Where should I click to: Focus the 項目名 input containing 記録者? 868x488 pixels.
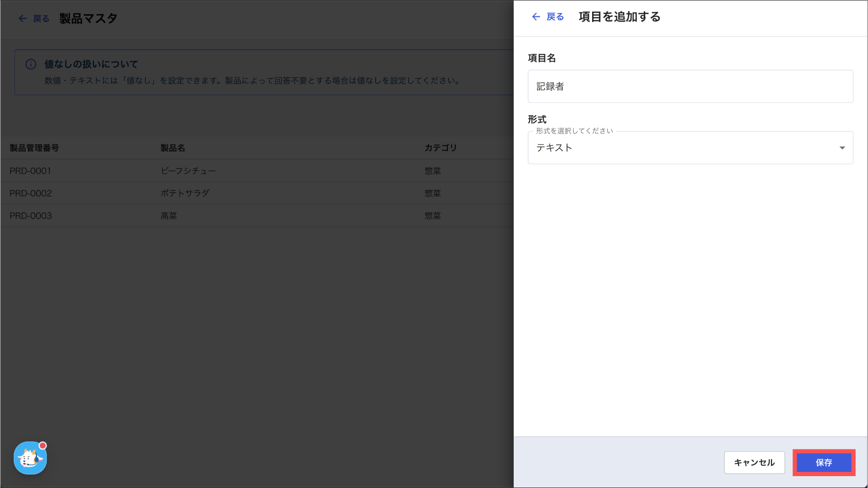[690, 86]
